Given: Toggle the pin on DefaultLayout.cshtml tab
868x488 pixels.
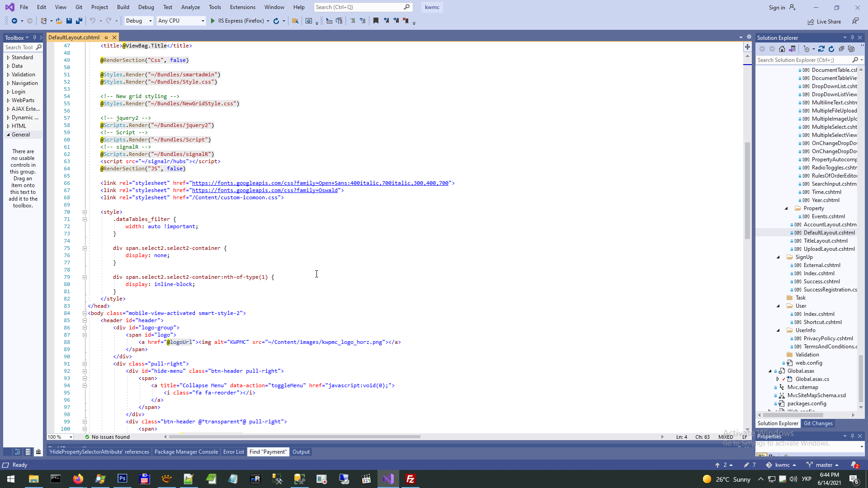Looking at the screenshot, I should point(106,38).
